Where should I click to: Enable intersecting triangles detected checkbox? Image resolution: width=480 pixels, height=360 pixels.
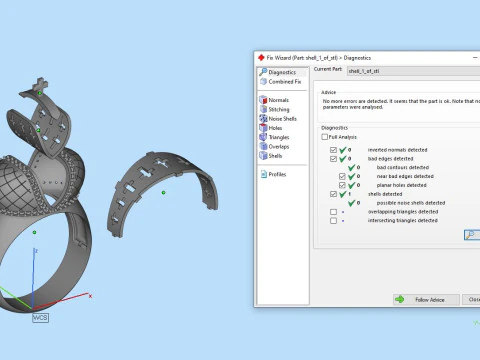(333, 220)
